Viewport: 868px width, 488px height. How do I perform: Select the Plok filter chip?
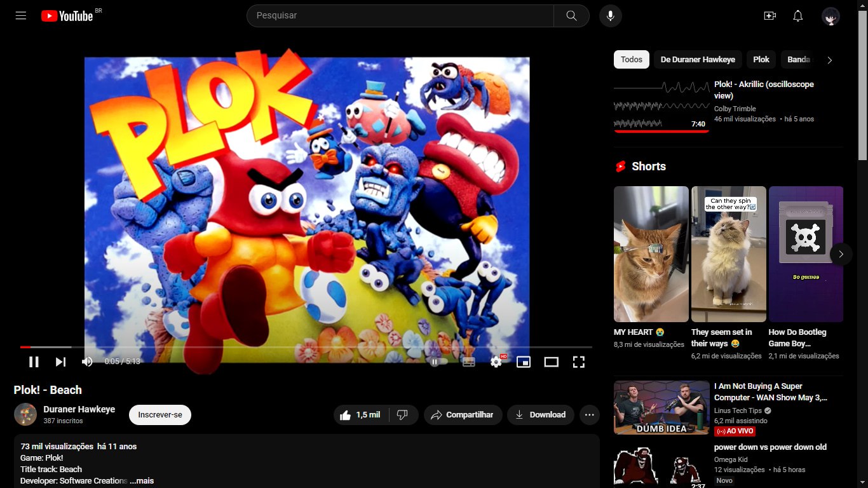(761, 60)
